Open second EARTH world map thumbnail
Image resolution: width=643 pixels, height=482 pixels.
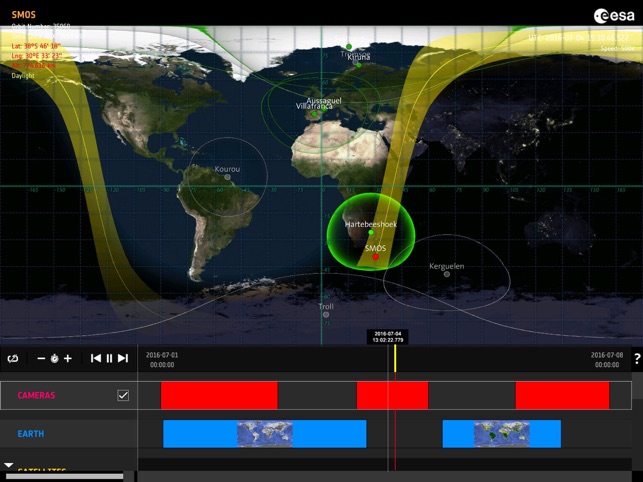tap(502, 434)
